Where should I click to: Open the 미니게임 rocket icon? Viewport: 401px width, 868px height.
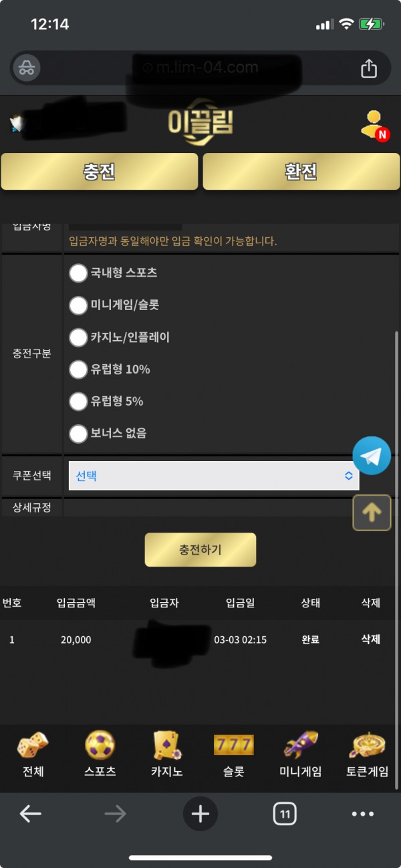coord(300,744)
